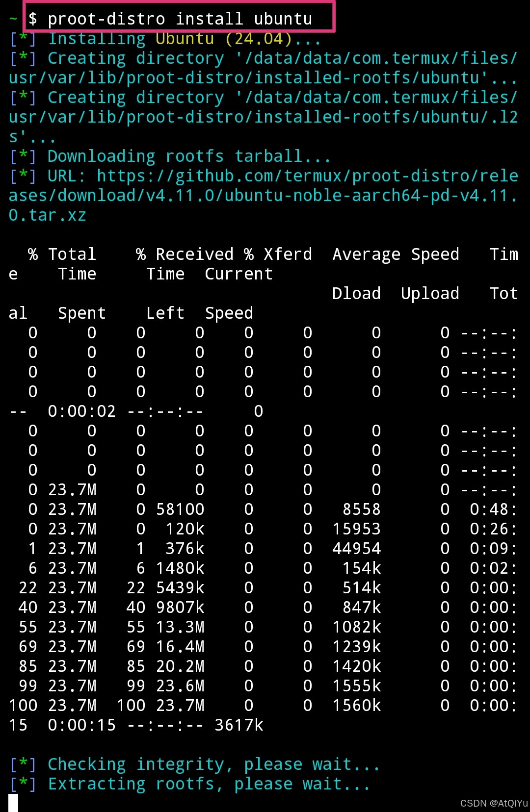The image size is (530, 812).
Task: Click the '1420k' download speed value
Action: 357,666
